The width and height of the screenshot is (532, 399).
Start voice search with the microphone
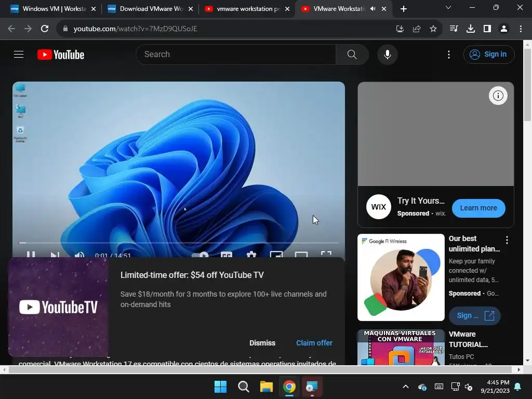[x=387, y=54]
